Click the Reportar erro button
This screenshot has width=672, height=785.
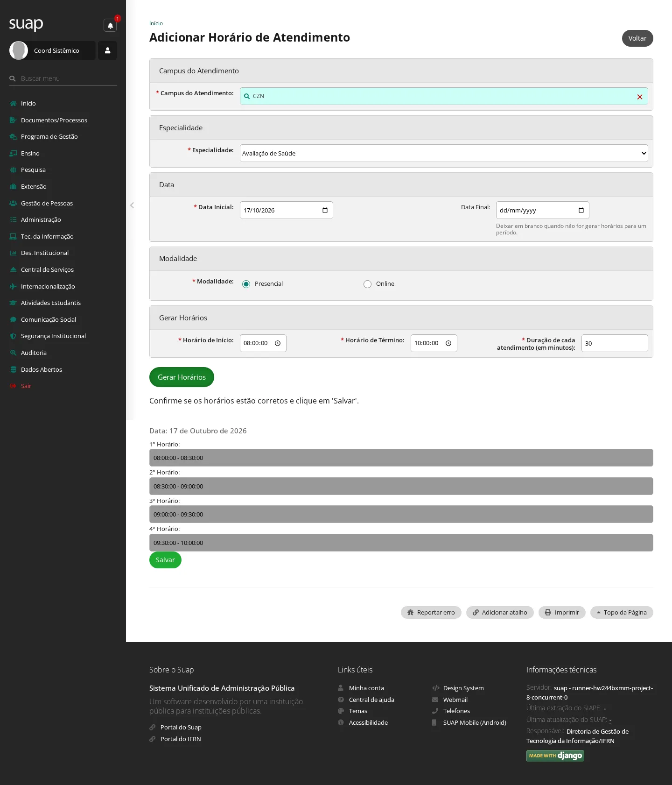431,612
